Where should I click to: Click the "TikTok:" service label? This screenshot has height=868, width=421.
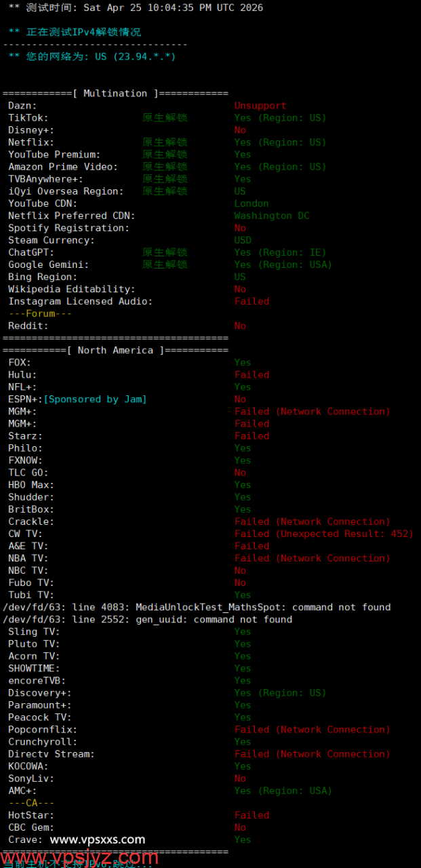tap(28, 118)
